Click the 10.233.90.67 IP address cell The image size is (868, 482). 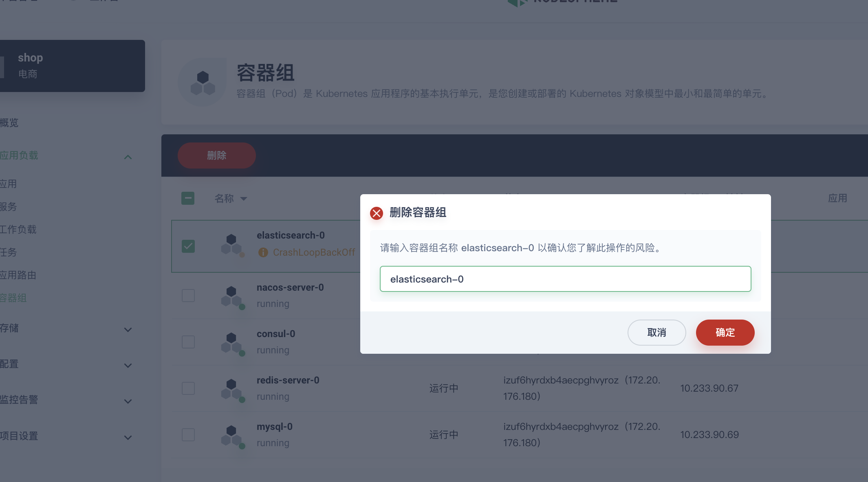tap(709, 388)
